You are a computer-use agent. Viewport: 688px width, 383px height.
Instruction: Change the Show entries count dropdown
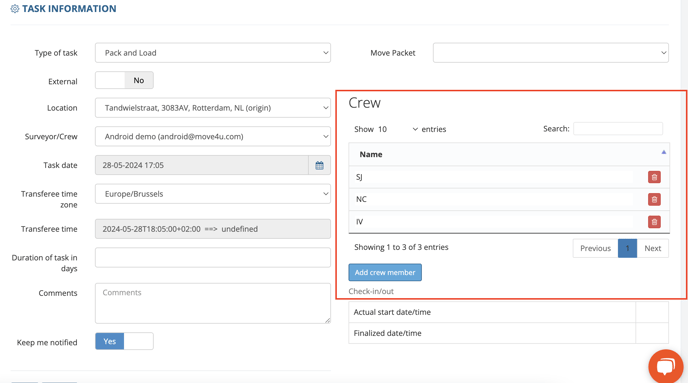click(x=398, y=129)
